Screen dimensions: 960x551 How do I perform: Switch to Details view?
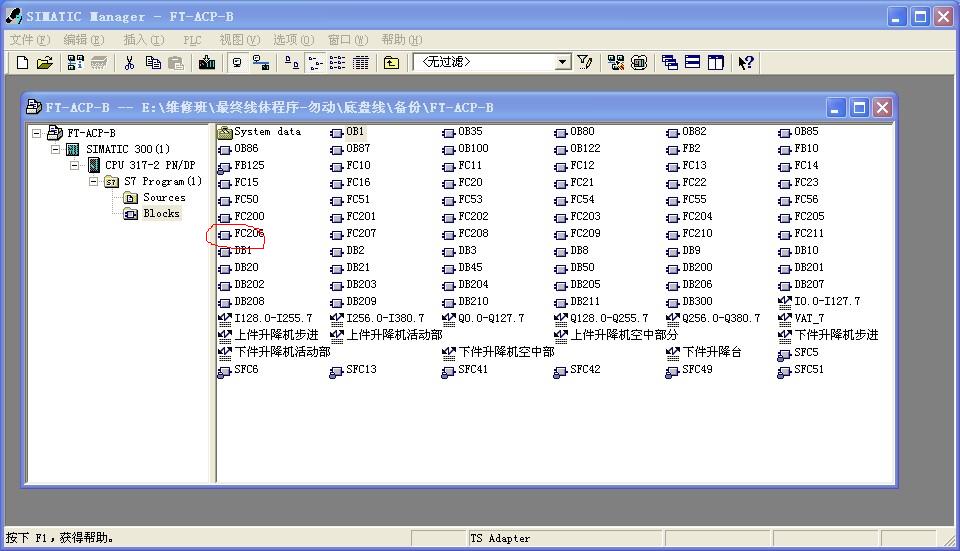coord(361,62)
